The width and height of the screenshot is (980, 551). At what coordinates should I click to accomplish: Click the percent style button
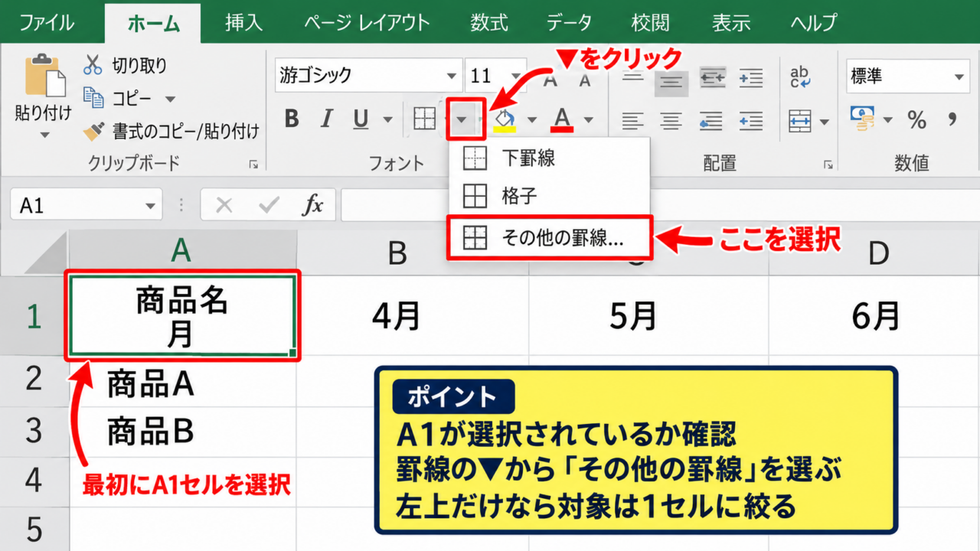coord(916,119)
